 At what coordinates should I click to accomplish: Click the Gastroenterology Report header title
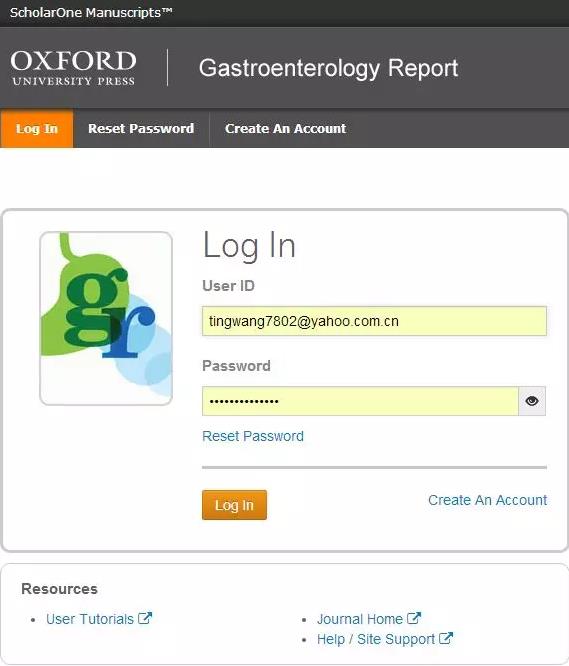coord(328,68)
